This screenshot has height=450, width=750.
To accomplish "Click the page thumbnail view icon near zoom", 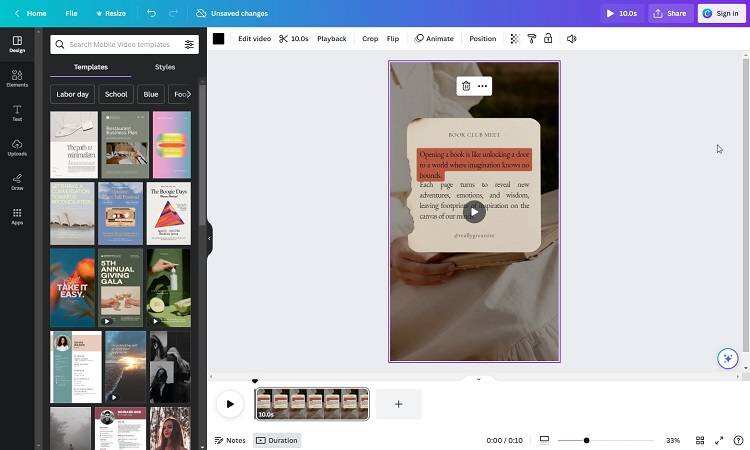I will pyautogui.click(x=544, y=440).
